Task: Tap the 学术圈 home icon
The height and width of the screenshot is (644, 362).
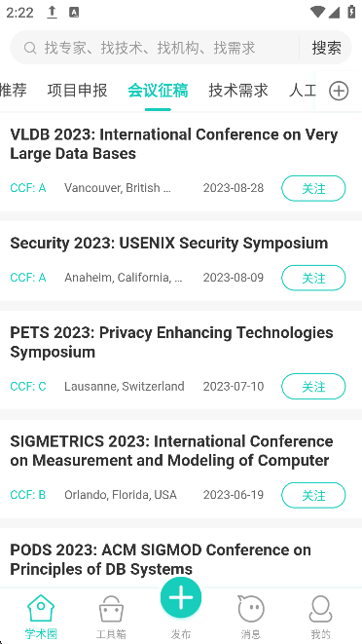Action: tap(41, 608)
